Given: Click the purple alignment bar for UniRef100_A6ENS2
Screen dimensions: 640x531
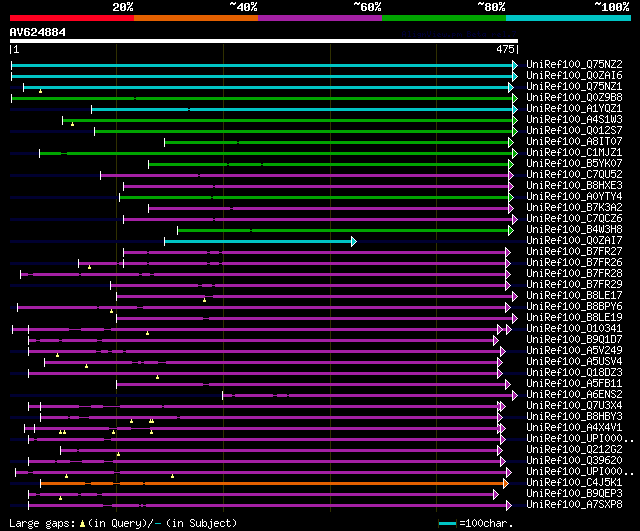Looking at the screenshot, I should coord(368,395).
